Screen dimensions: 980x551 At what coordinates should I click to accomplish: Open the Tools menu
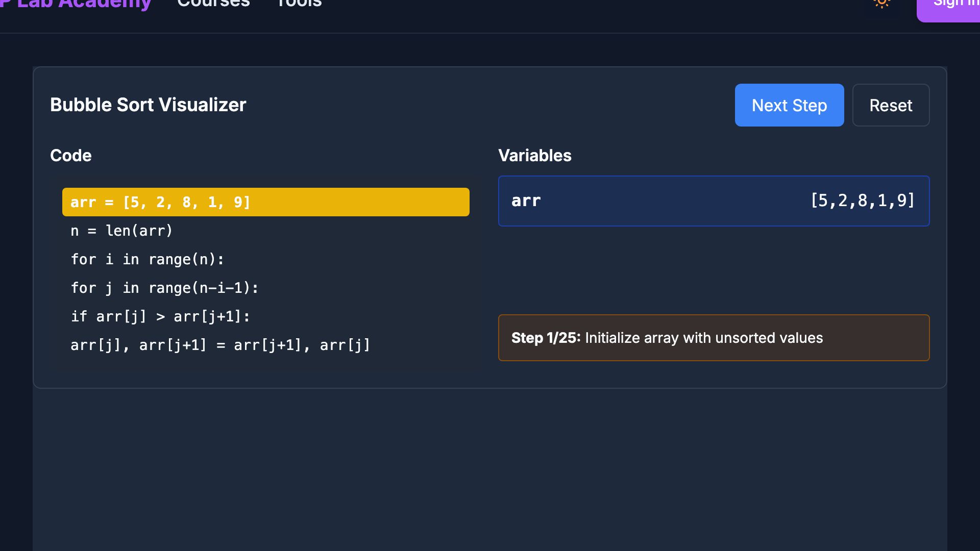tap(299, 3)
